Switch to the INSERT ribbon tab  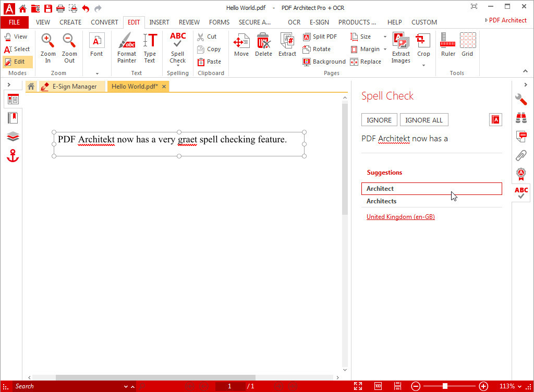tap(159, 22)
